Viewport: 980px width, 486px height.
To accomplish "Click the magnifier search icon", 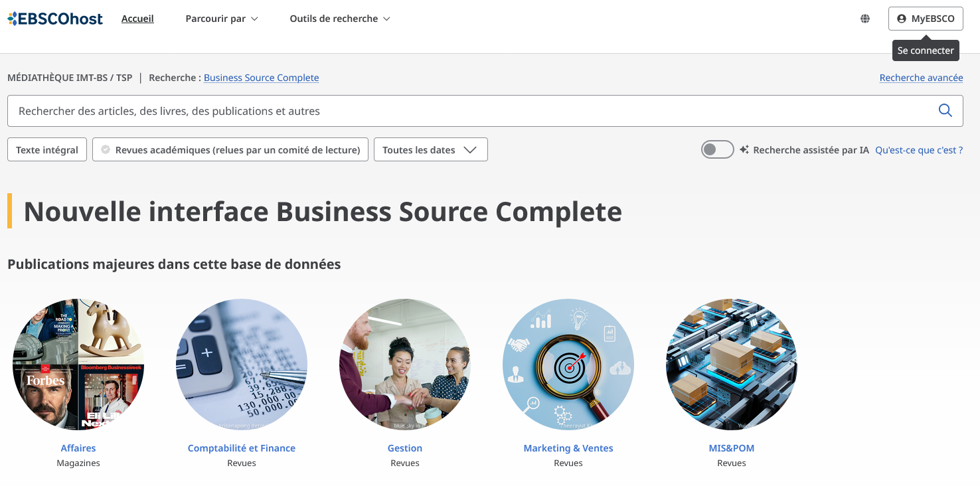I will tap(945, 110).
